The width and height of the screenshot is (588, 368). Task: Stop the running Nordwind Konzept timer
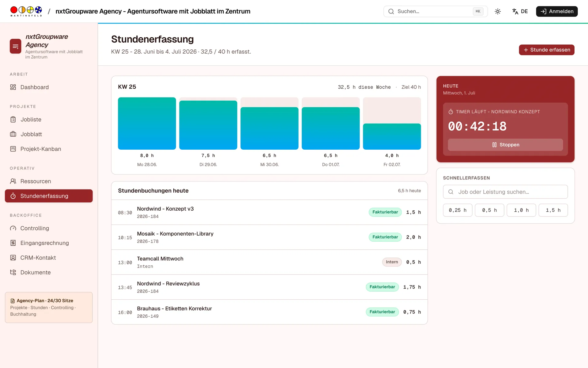(505, 145)
